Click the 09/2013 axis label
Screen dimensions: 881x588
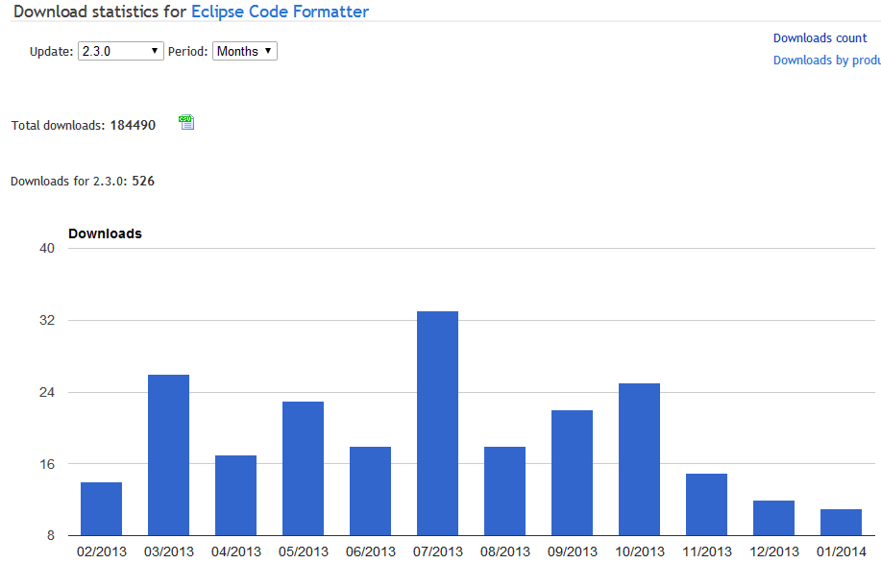coord(572,551)
